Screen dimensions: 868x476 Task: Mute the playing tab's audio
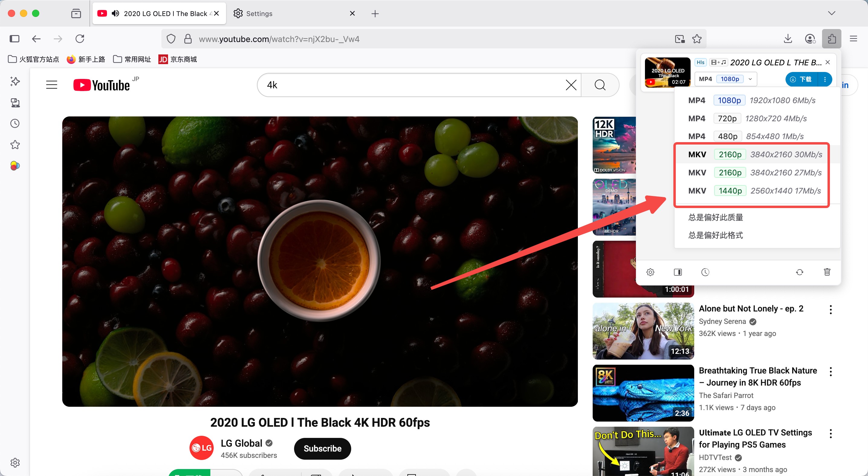coord(115,14)
